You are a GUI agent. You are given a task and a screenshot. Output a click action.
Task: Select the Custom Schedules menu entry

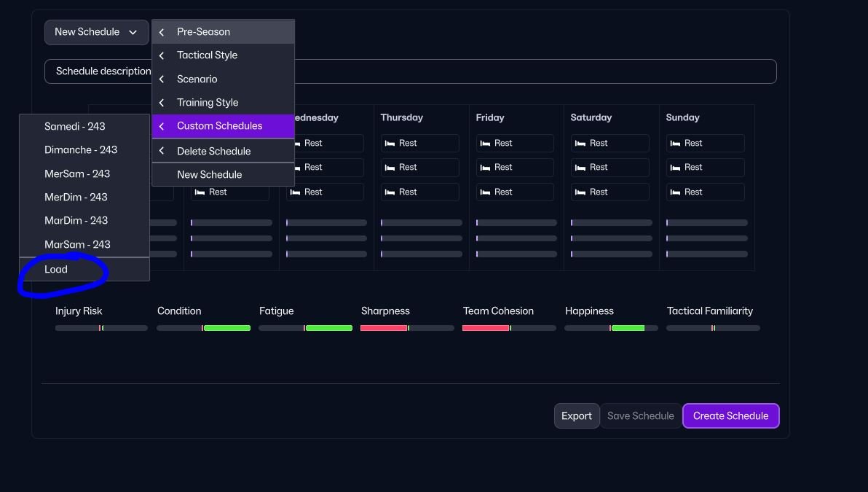click(x=223, y=126)
